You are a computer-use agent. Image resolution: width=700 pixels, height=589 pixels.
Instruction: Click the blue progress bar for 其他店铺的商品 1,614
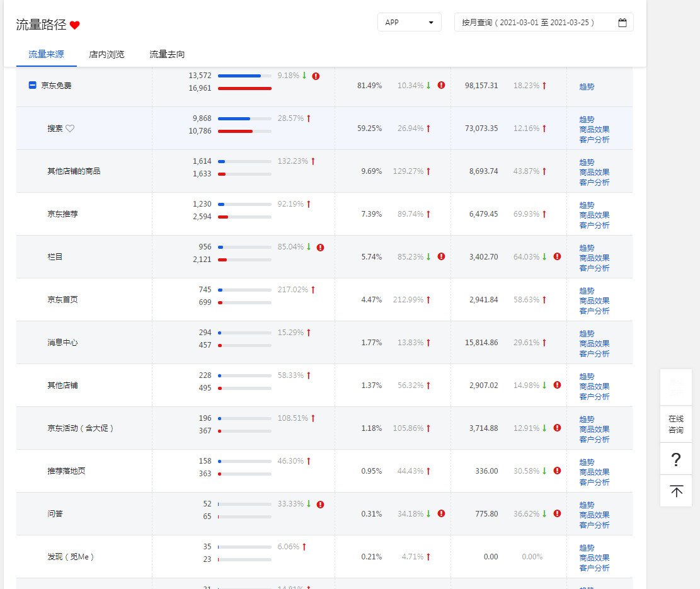click(x=221, y=161)
